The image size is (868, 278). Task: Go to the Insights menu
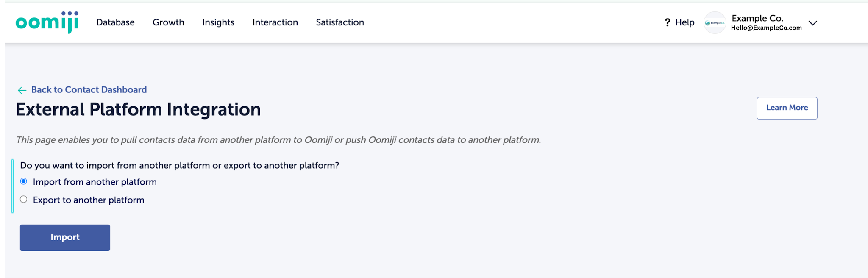tap(218, 22)
